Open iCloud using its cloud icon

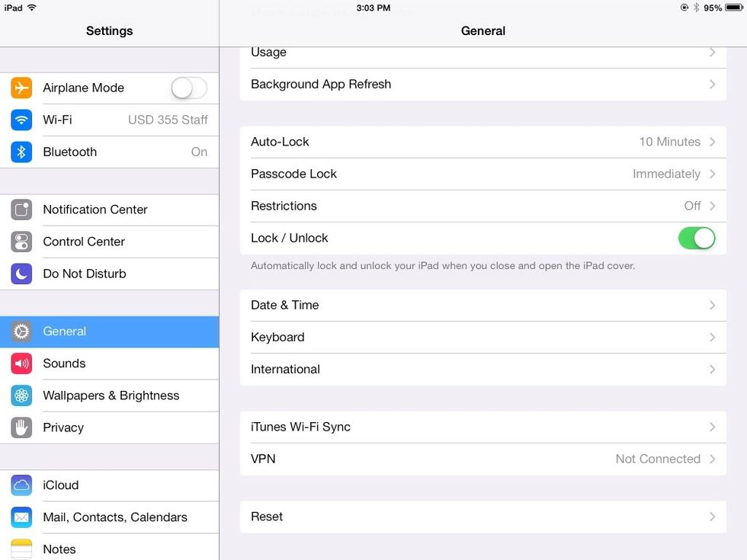[20, 485]
